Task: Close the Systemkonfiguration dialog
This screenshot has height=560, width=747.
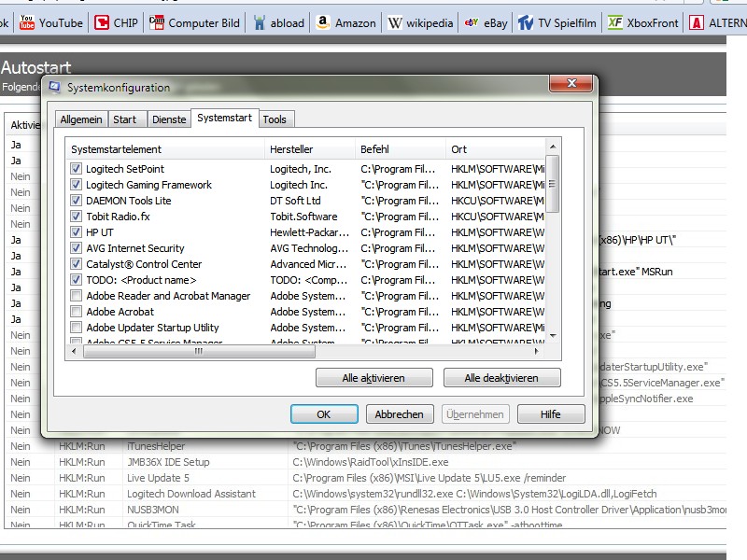Action: pos(571,84)
